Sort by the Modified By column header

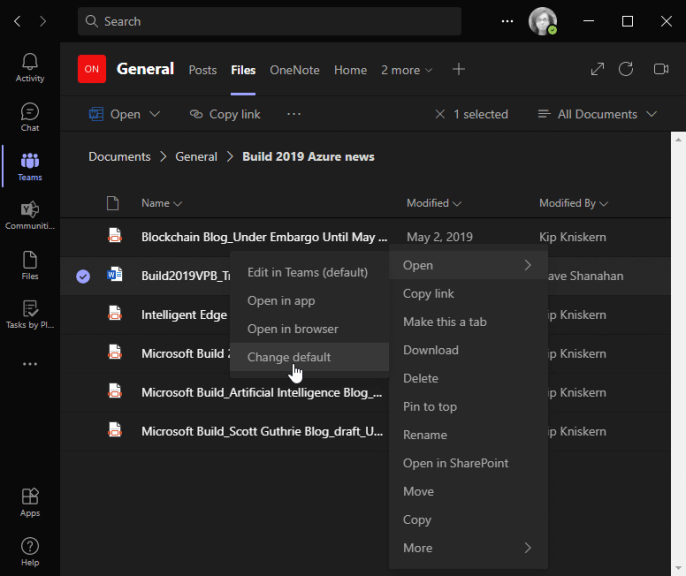pos(573,203)
